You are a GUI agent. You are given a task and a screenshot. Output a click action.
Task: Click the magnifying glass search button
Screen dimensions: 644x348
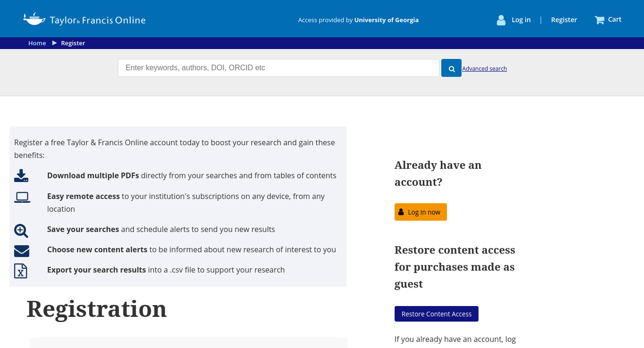(451, 68)
